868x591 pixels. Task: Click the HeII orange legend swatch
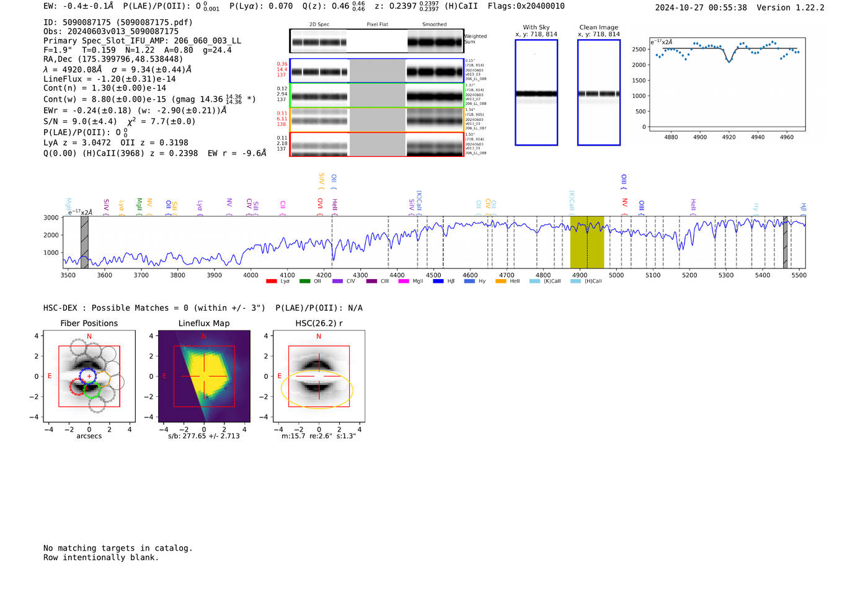(501, 281)
